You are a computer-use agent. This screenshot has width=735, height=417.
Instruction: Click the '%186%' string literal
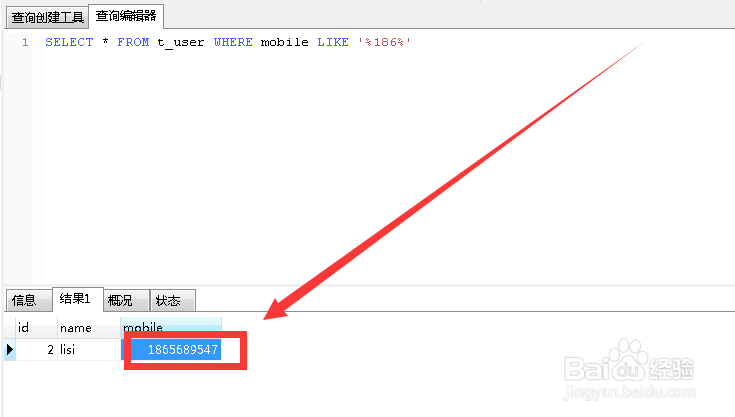384,42
